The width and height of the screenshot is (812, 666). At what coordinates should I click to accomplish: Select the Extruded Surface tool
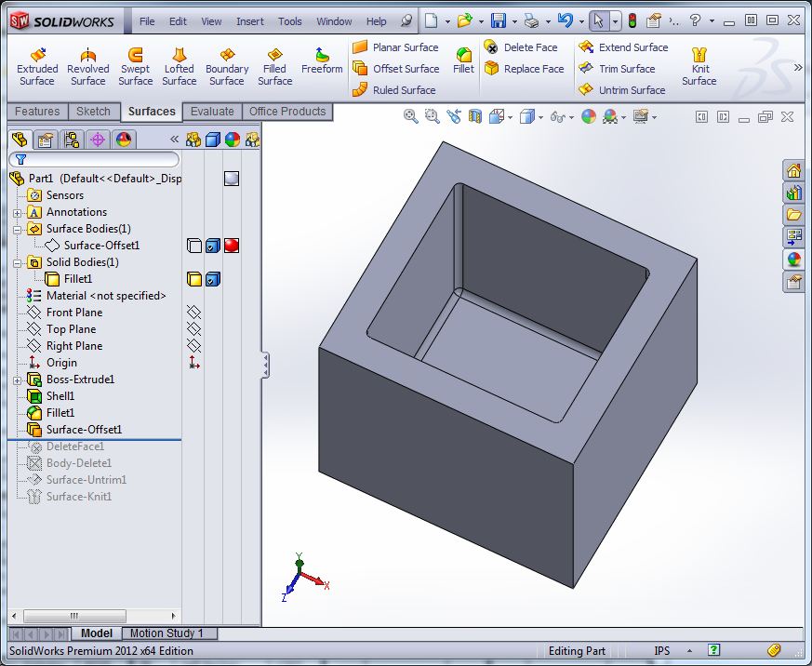tap(37, 67)
